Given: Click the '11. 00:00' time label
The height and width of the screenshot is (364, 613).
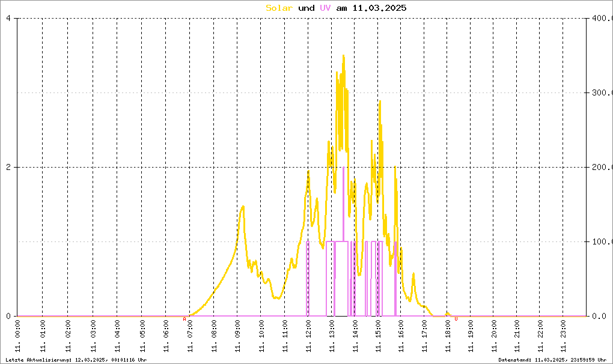Looking at the screenshot, I should click(17, 336).
